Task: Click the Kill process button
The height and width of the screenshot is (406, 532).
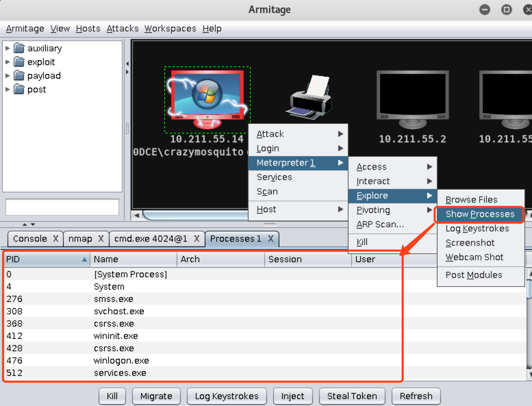Action: click(x=112, y=396)
